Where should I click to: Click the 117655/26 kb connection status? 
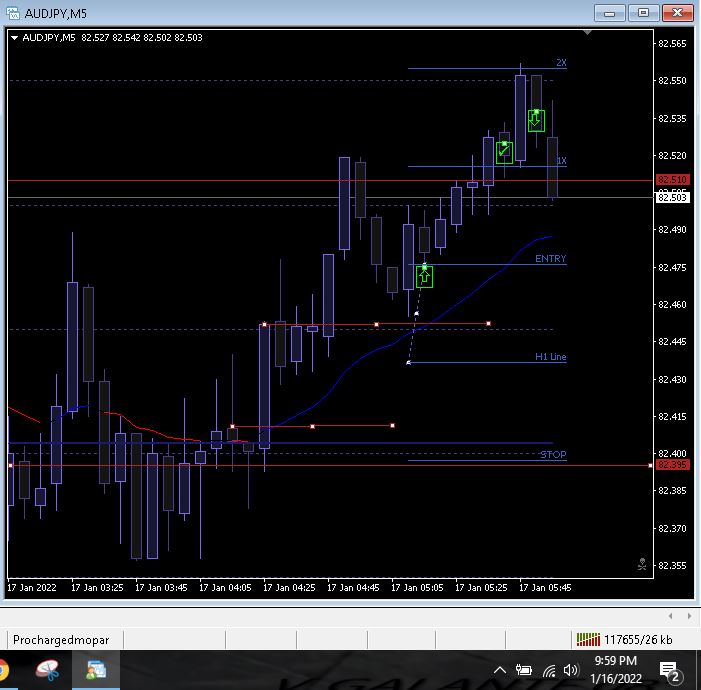coord(624,640)
